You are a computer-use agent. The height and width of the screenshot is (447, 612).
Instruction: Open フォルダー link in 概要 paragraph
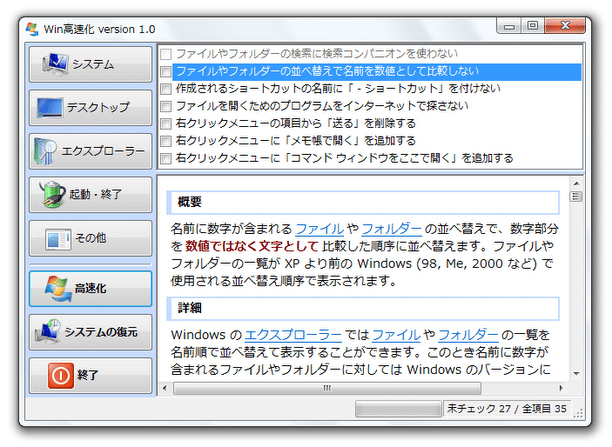(x=391, y=229)
